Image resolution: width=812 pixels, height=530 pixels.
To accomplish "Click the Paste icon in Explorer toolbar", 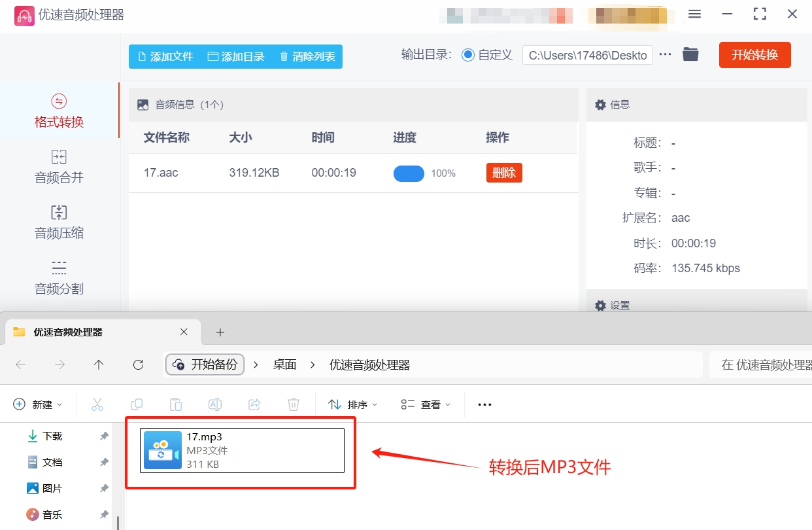I will click(x=176, y=404).
